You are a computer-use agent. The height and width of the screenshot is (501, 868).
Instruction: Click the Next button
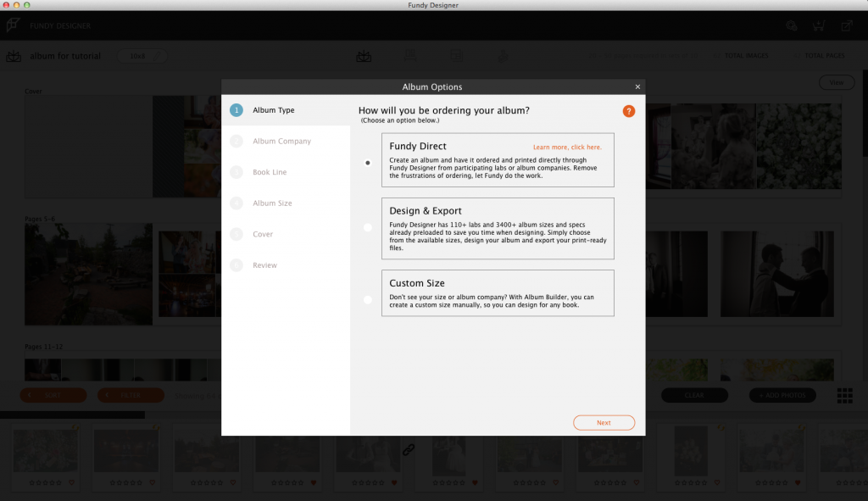click(604, 422)
